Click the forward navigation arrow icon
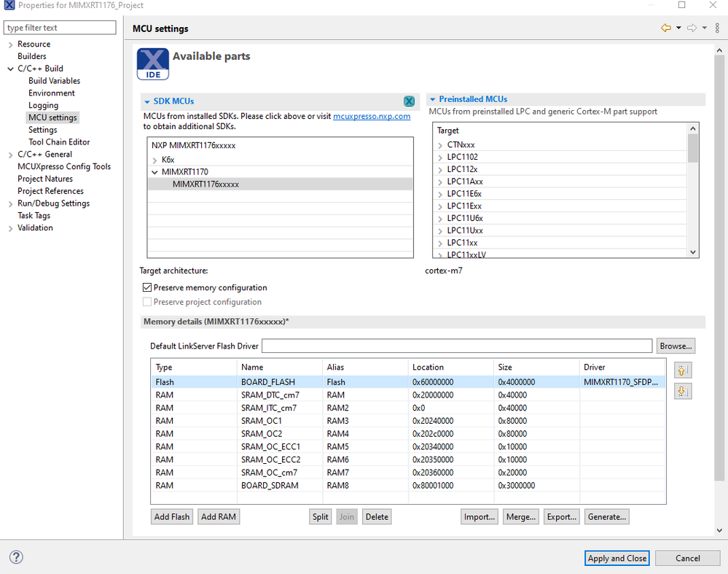The image size is (728, 574). pyautogui.click(x=692, y=28)
